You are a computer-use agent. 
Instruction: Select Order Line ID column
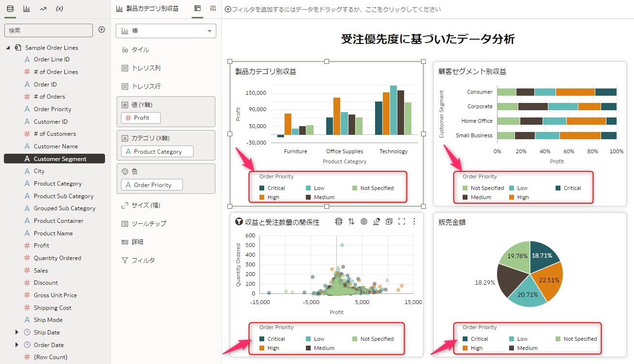tap(51, 59)
